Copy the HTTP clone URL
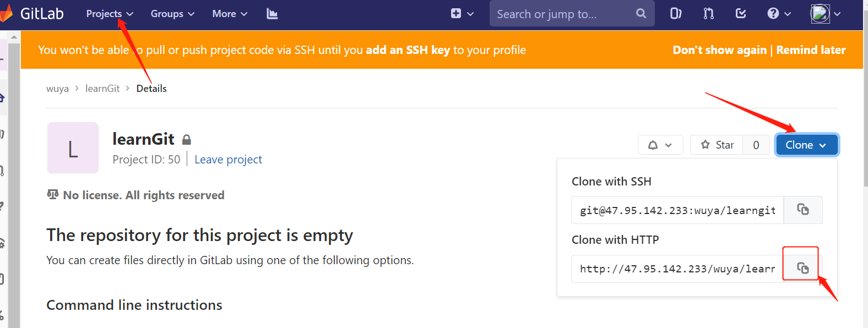The width and height of the screenshot is (868, 328). click(803, 269)
